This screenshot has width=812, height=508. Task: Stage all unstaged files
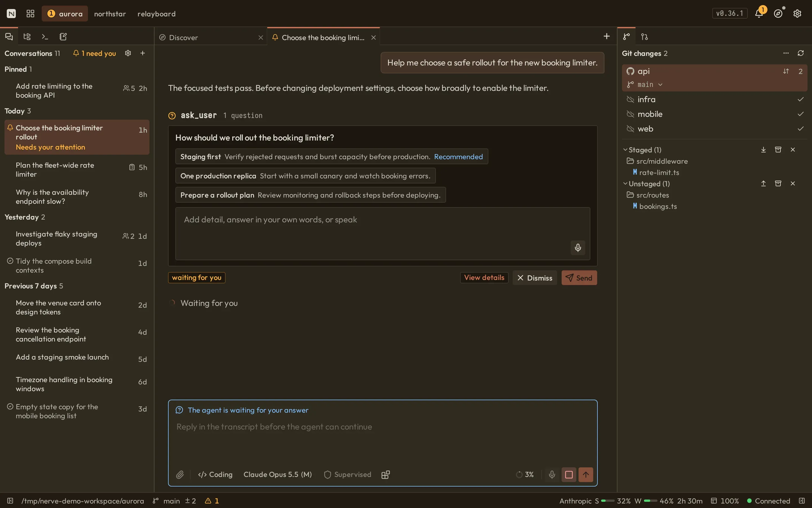point(763,183)
